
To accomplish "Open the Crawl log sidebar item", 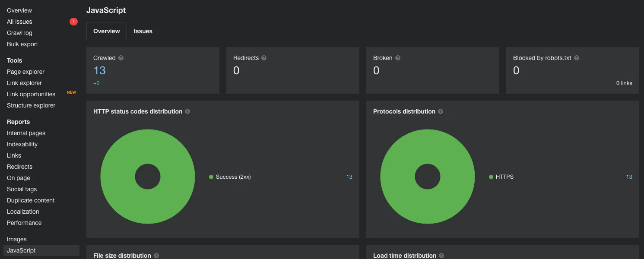I will 19,33.
